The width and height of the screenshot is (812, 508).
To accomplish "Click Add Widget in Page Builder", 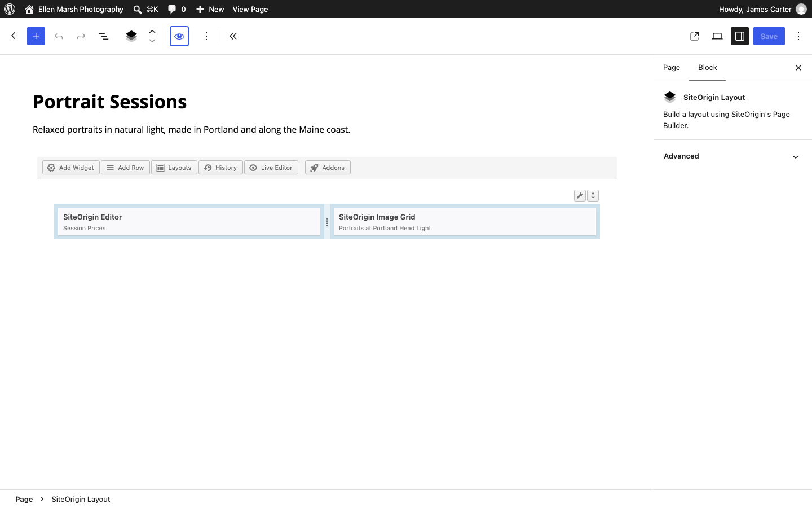I will (x=71, y=168).
